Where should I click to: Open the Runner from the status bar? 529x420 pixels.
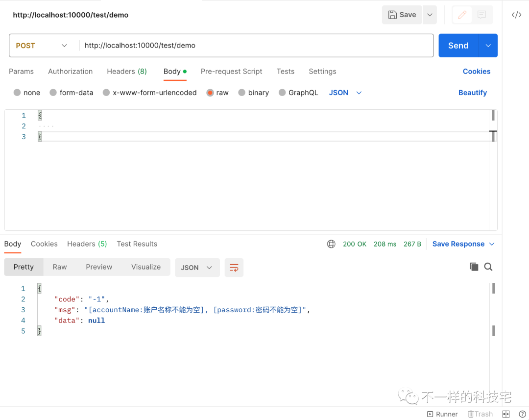442,414
